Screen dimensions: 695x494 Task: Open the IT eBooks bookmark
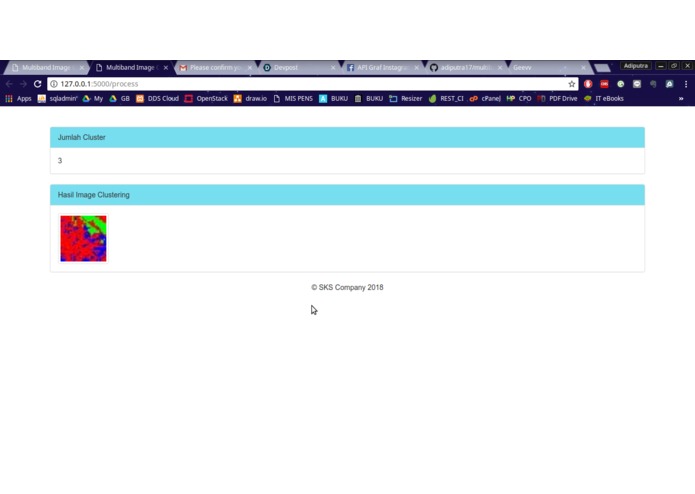coord(604,98)
